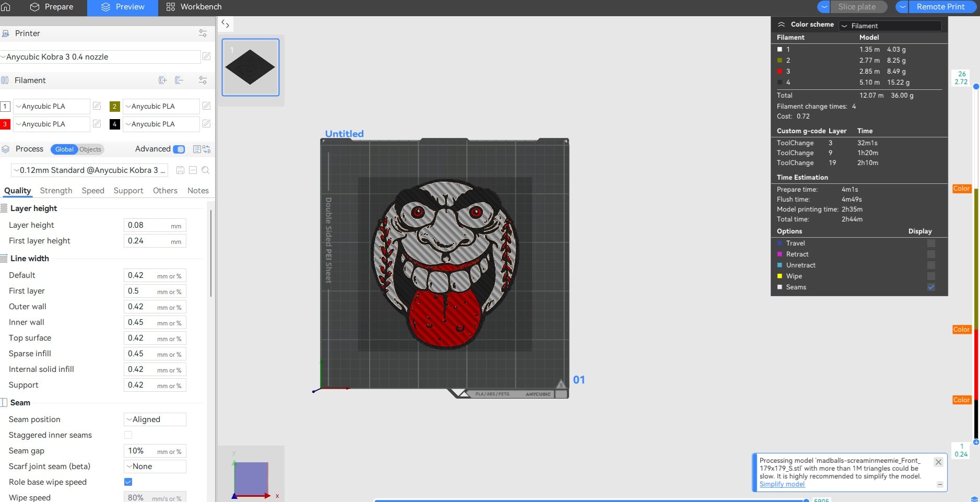Open filament 4 Anycubic PLA dropdown
Viewport: 980px width, 502px height.
pyautogui.click(x=161, y=124)
